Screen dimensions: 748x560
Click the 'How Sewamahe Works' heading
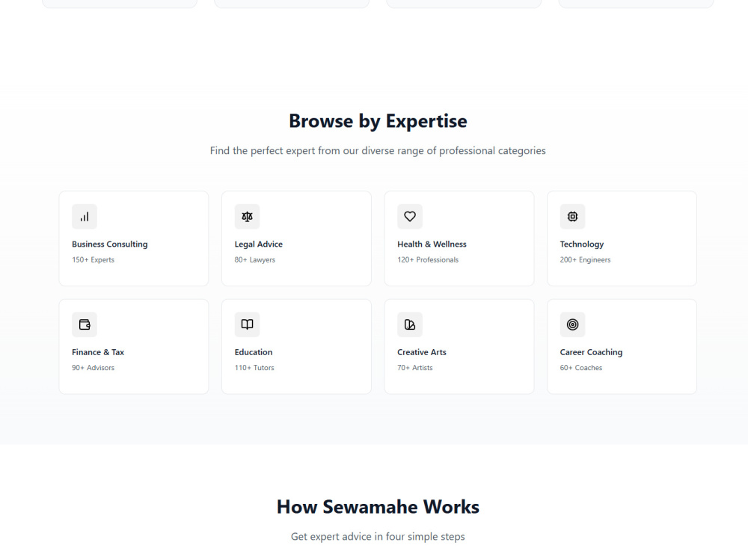click(x=378, y=507)
